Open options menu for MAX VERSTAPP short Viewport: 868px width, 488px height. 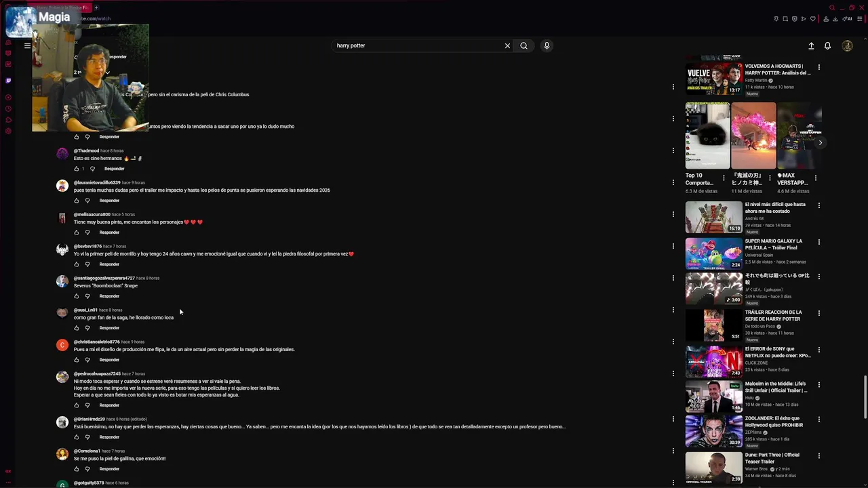pos(815,178)
